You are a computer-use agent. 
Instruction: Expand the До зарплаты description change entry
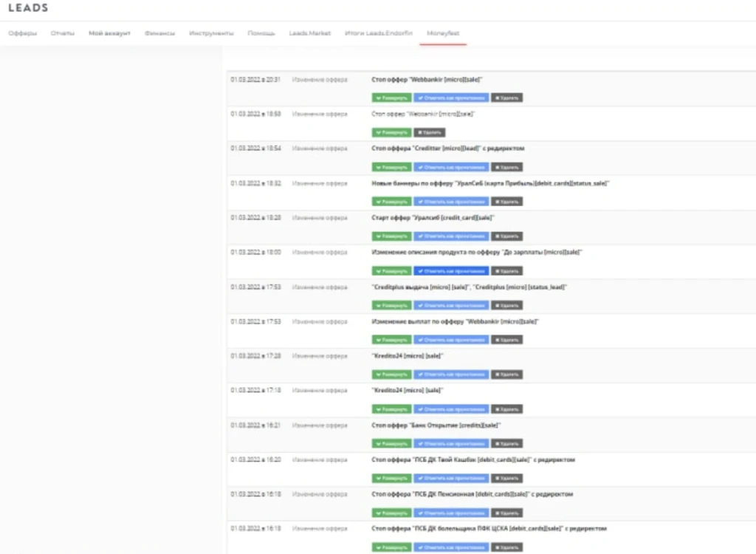coord(391,271)
